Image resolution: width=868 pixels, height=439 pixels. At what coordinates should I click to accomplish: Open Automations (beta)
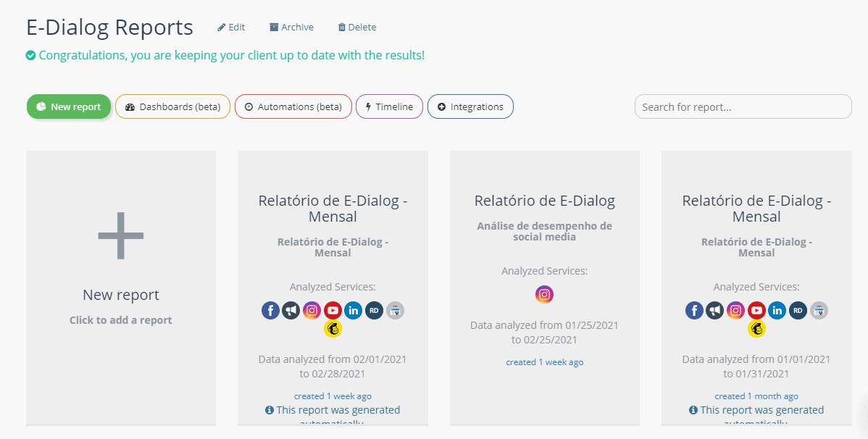tap(293, 106)
